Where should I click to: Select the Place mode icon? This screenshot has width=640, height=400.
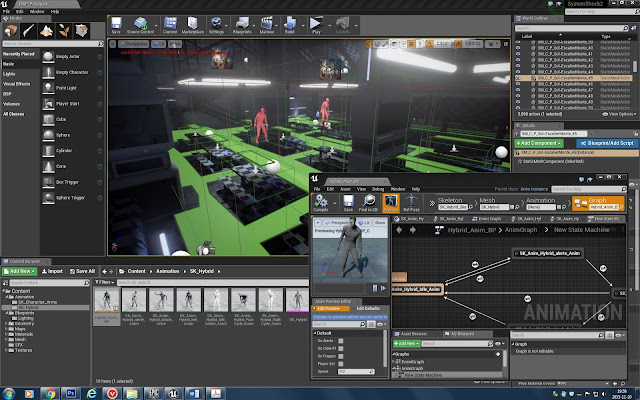(x=11, y=31)
